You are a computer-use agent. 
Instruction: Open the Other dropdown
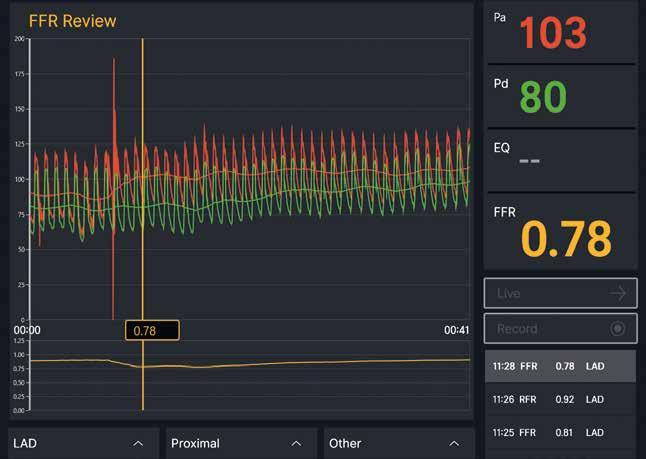[x=400, y=443]
